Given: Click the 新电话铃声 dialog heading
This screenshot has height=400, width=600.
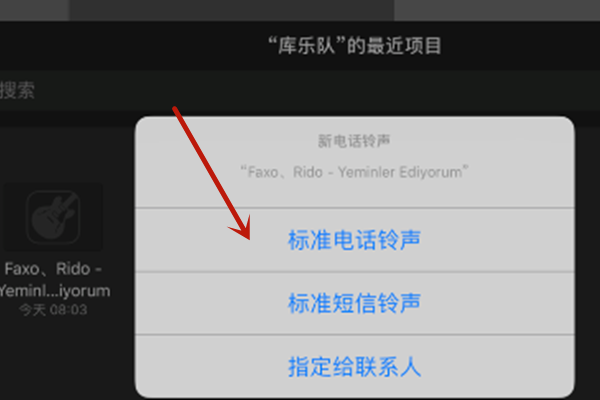Looking at the screenshot, I should 354,141.
